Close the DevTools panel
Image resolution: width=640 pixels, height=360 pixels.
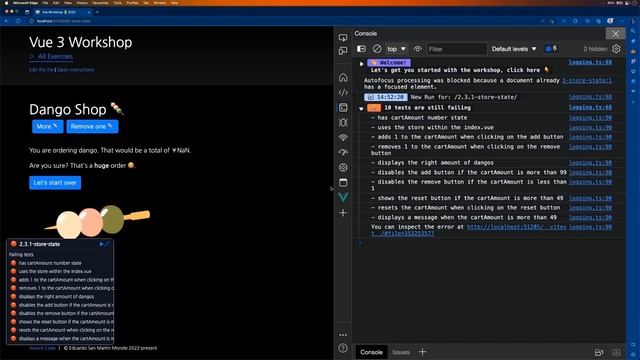pos(616,34)
